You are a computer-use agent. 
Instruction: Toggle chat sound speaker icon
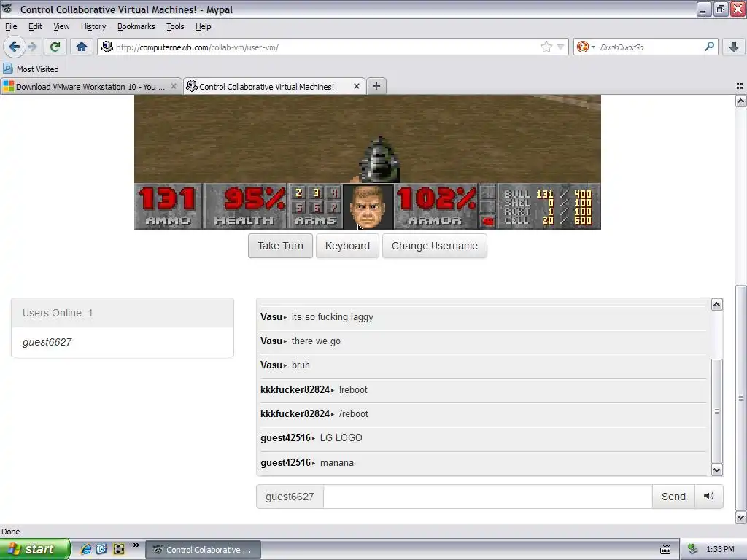pos(709,496)
